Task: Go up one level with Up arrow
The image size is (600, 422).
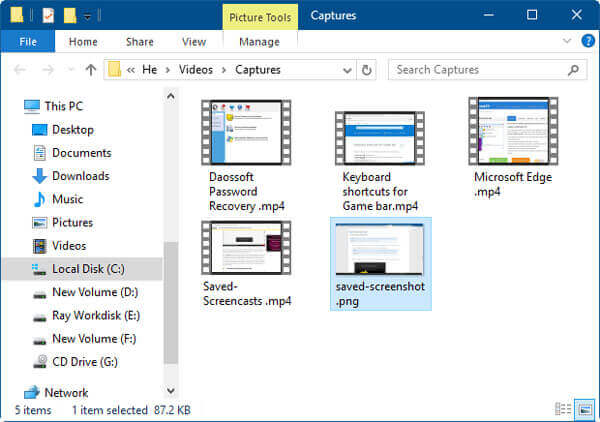Action: [91, 70]
